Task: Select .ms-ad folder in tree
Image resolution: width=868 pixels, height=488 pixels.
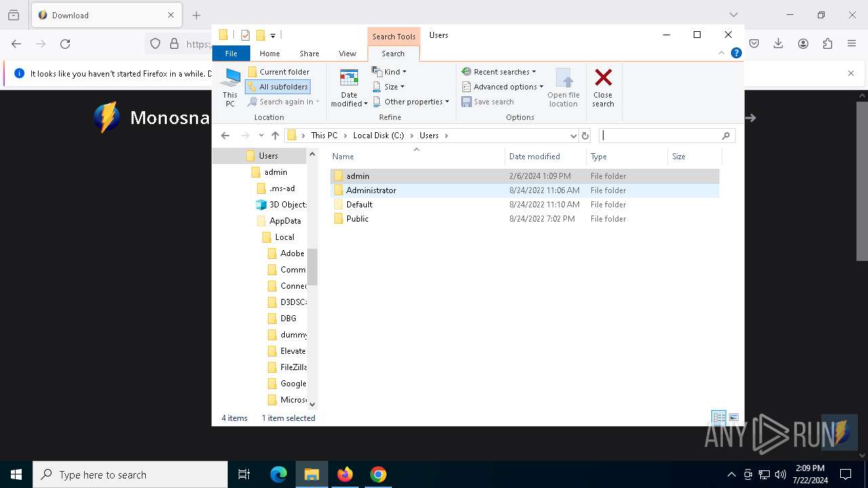Action: pyautogui.click(x=276, y=188)
